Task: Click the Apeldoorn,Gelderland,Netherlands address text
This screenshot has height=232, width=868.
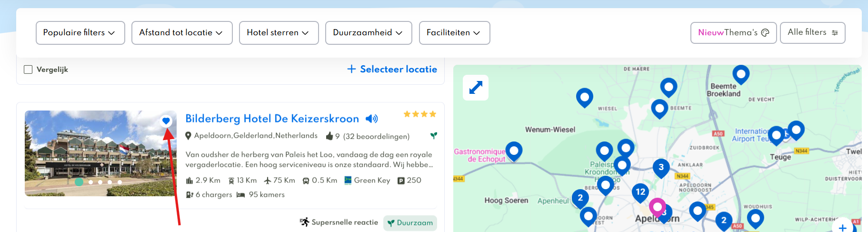Action: coord(256,136)
